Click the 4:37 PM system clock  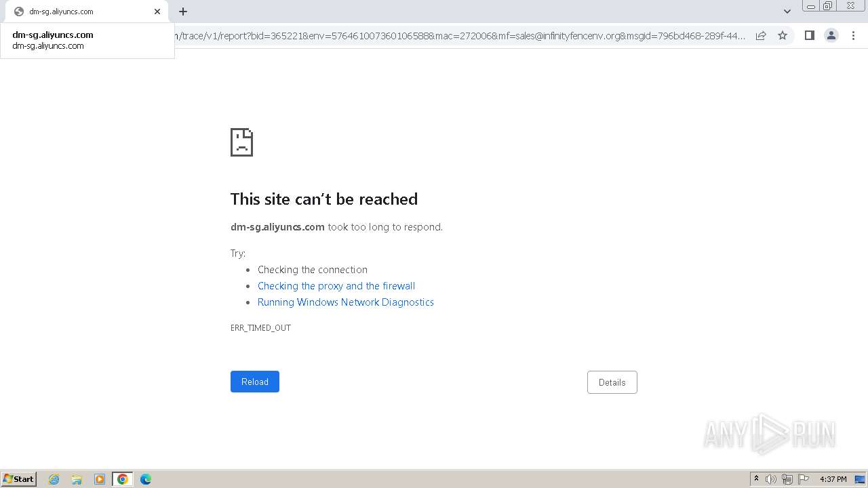[833, 479]
